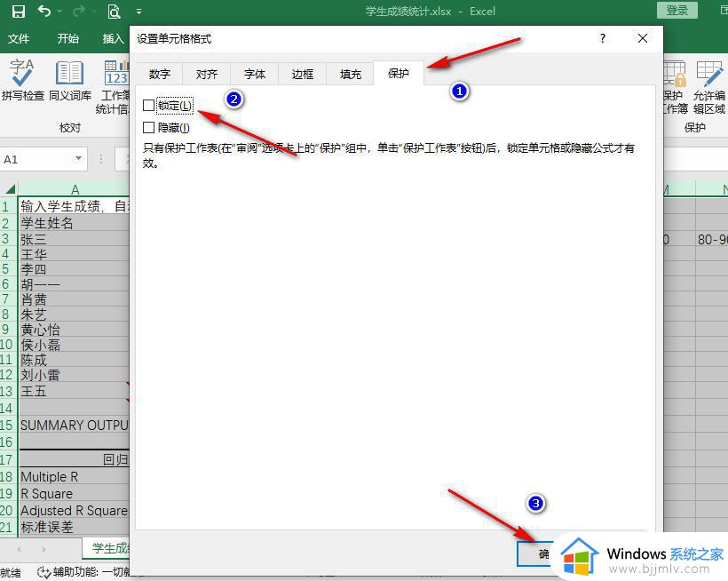Click the previous sheet navigation arrow

(x=19, y=549)
